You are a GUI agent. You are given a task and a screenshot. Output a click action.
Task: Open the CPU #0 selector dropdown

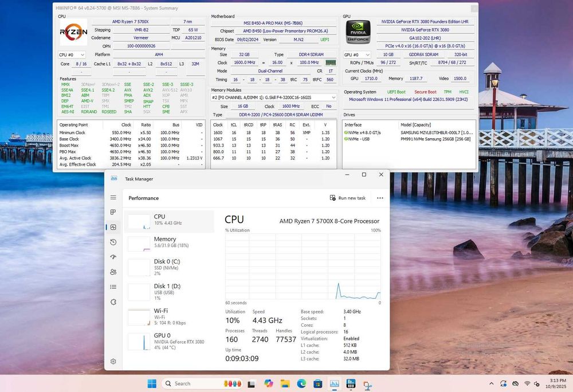point(72,55)
